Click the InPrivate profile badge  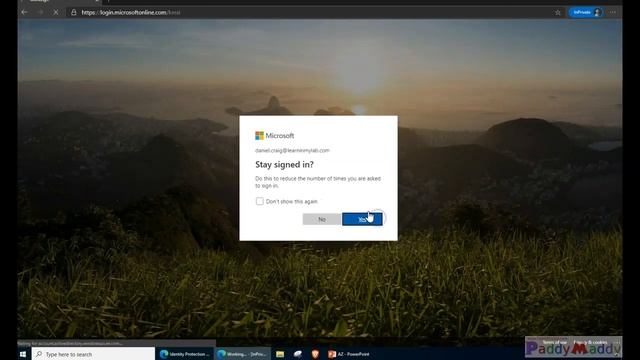[586, 12]
